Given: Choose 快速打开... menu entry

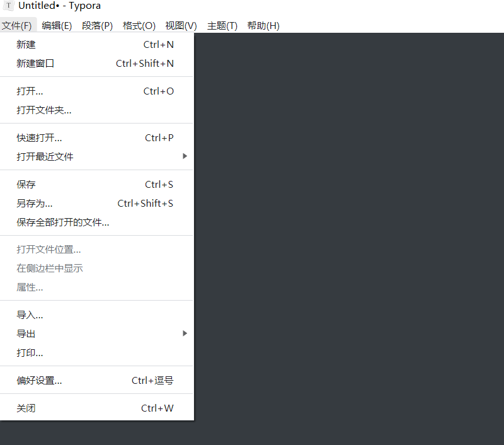Looking at the screenshot, I should [97, 138].
